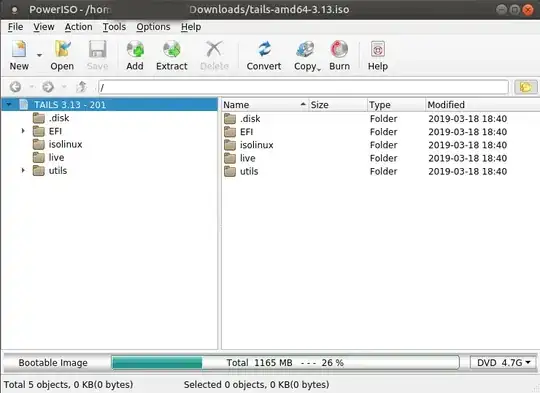Viewport: 540px width, 393px height.
Task: Select live folder icon in file list
Action: point(230,158)
